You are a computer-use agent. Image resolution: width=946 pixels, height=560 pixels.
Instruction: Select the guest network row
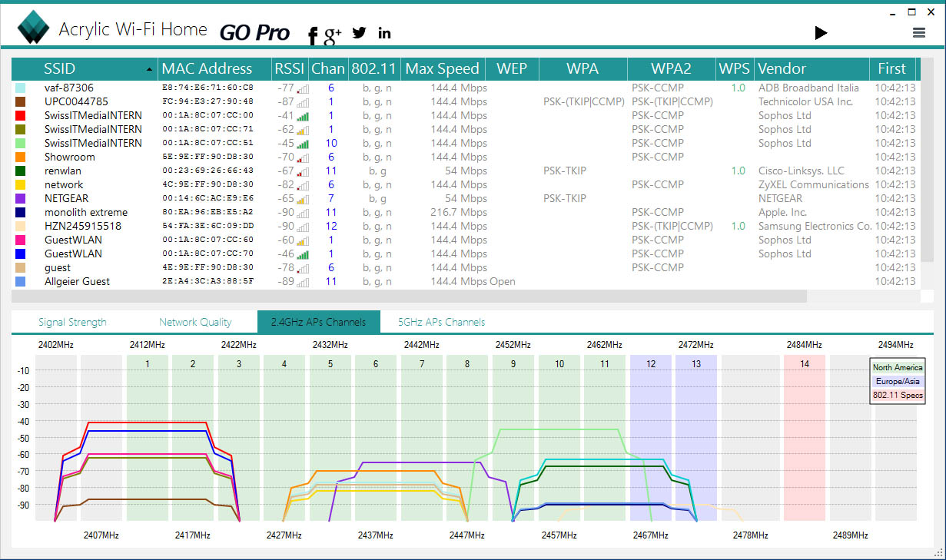pyautogui.click(x=466, y=267)
